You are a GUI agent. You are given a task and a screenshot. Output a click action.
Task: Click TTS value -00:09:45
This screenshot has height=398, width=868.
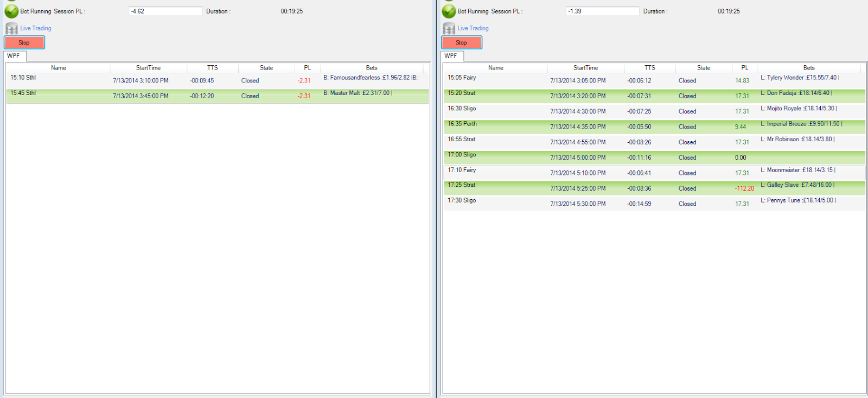tap(202, 80)
